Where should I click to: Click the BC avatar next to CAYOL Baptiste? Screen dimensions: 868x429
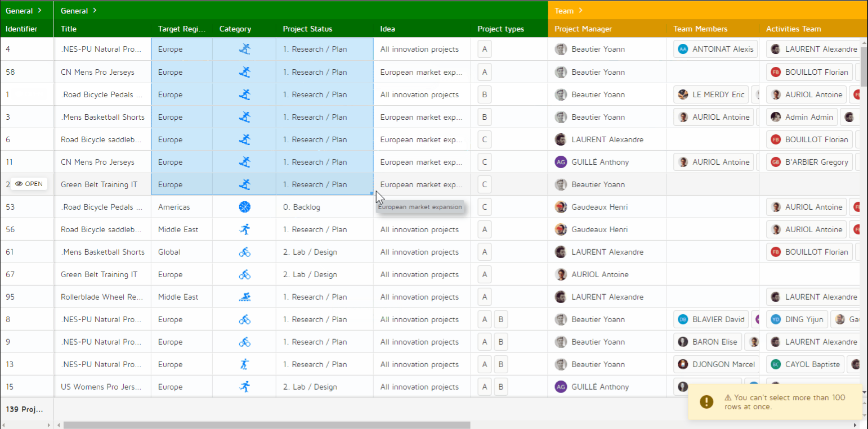tap(776, 364)
